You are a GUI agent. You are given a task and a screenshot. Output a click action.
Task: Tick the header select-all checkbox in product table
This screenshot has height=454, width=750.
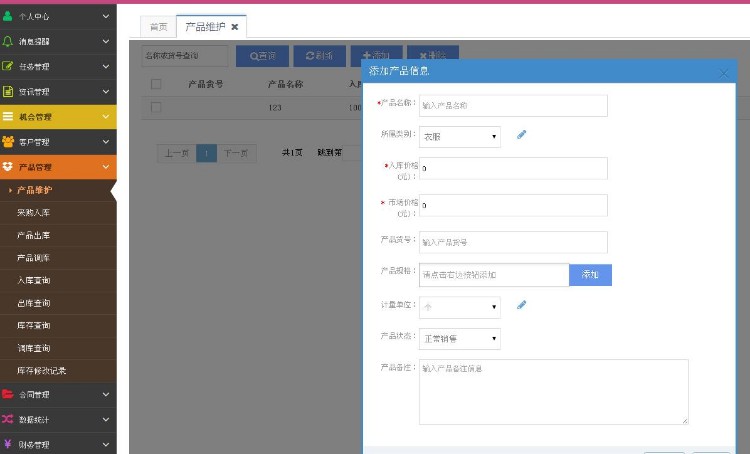click(156, 84)
